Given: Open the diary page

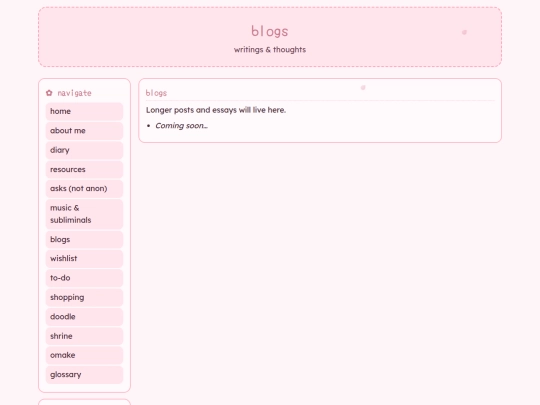Looking at the screenshot, I should click(x=84, y=150).
